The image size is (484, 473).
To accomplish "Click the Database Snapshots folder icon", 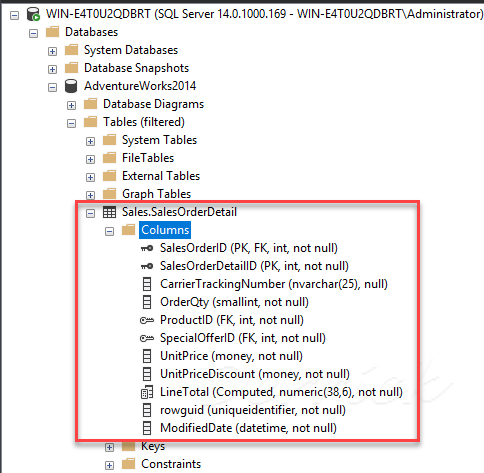I will 71,68.
